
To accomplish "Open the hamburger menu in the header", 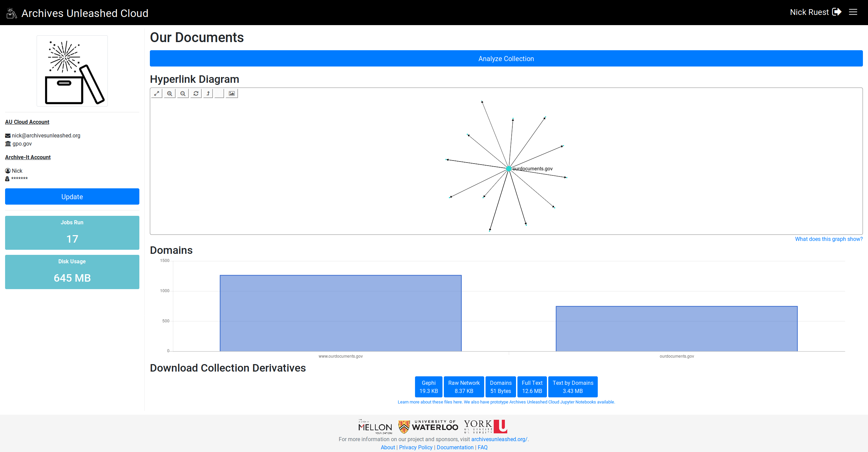I will point(853,12).
